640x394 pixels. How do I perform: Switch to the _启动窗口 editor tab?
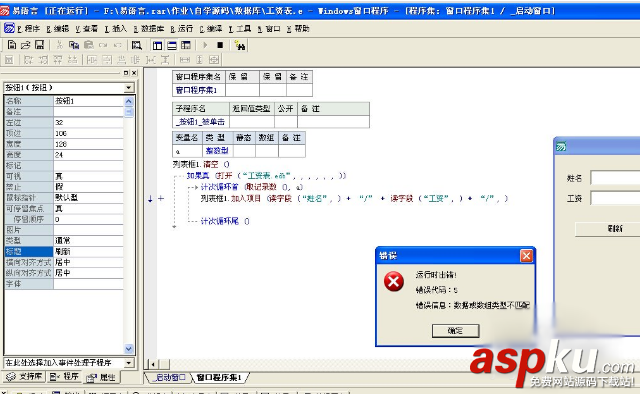pos(169,377)
